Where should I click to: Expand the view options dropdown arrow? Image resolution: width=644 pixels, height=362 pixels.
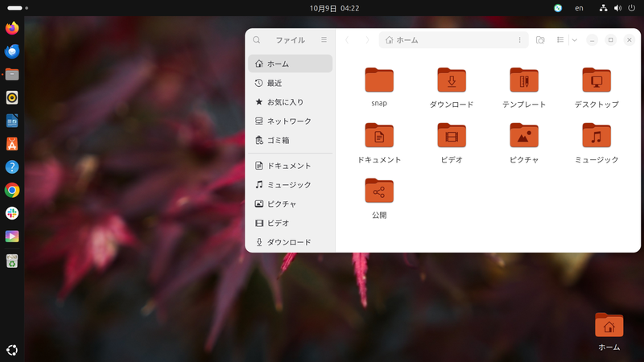tap(575, 39)
